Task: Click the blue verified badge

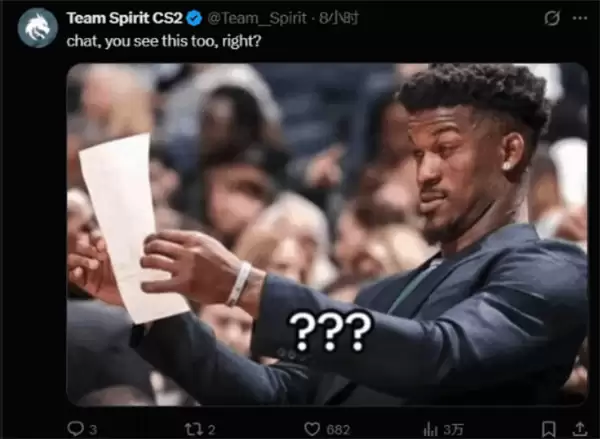Action: point(194,18)
